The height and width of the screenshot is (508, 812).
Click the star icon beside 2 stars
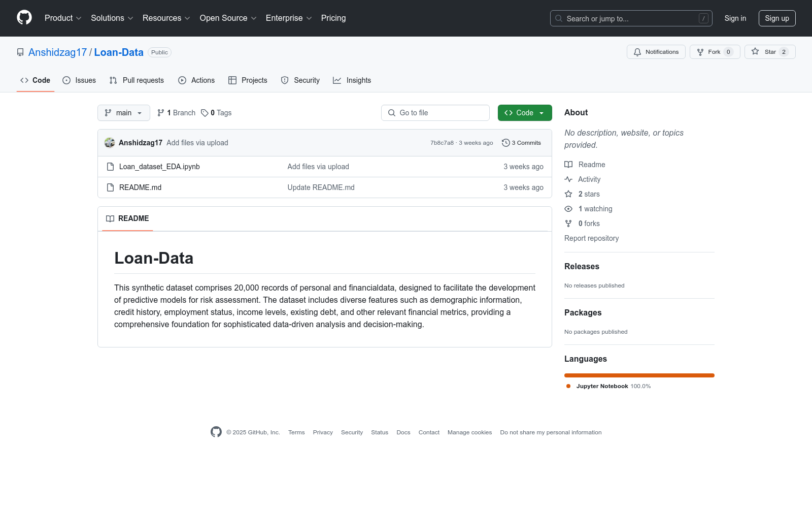pyautogui.click(x=568, y=194)
